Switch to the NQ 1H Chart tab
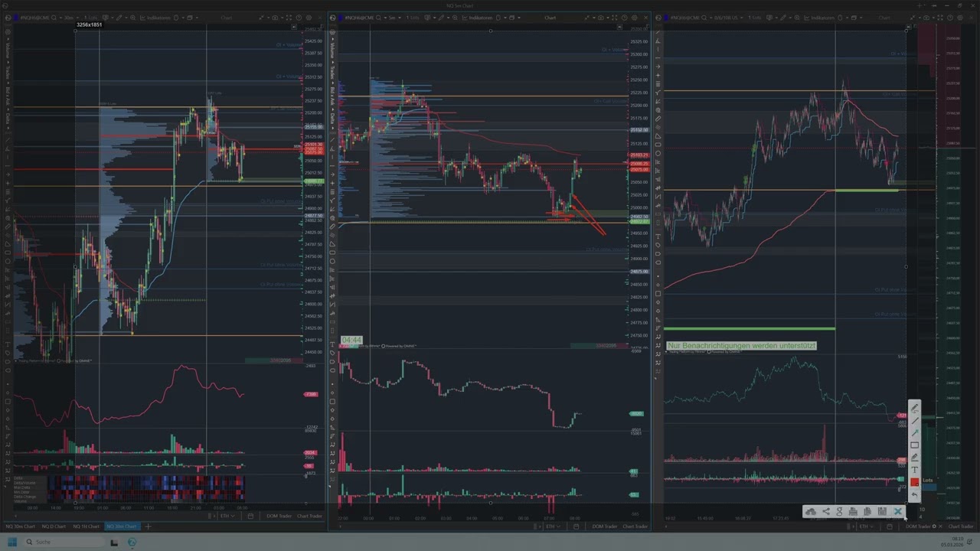 (x=87, y=527)
